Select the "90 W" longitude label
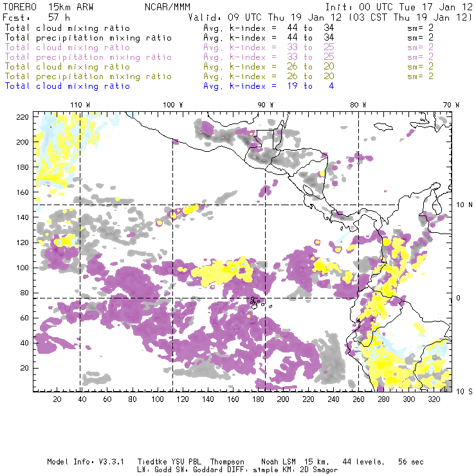This screenshot has width=476, height=476. click(x=266, y=105)
